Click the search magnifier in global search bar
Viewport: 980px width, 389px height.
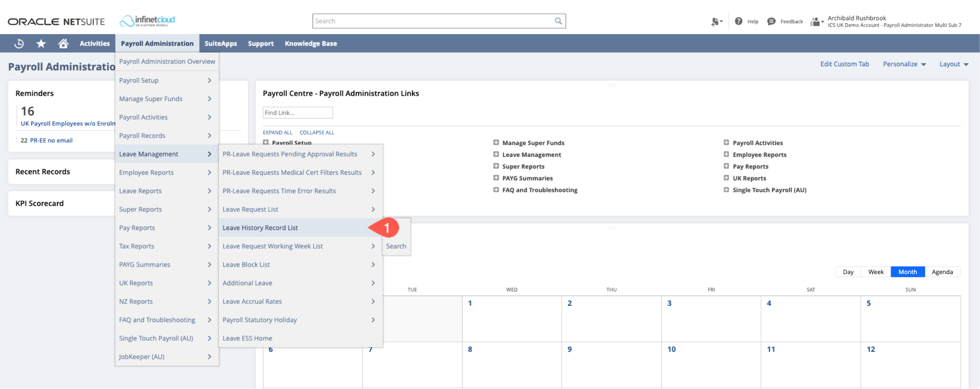(x=558, y=21)
